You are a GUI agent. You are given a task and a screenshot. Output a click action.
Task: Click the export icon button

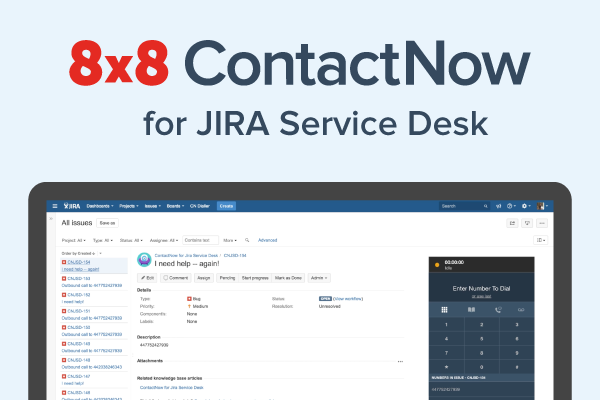527,223
